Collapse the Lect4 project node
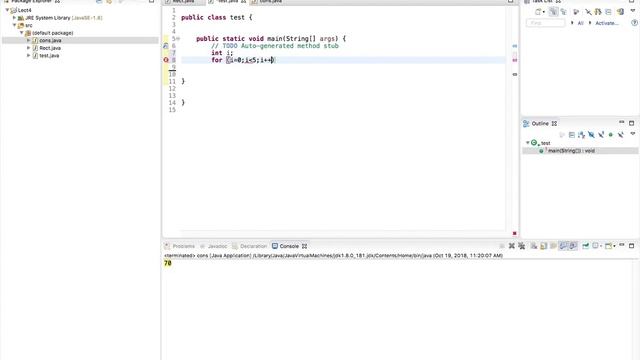640x360 pixels. (7, 10)
